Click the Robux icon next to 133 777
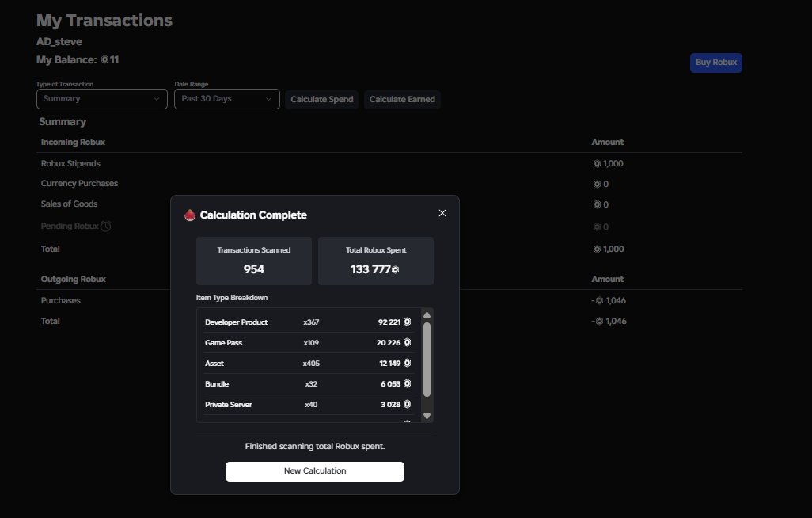This screenshot has width=812, height=518. point(395,269)
